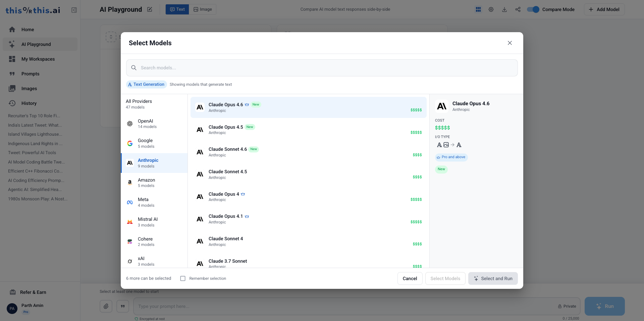The width and height of the screenshot is (644, 321).
Task: Toggle Compare Mode switch
Action: point(533,9)
